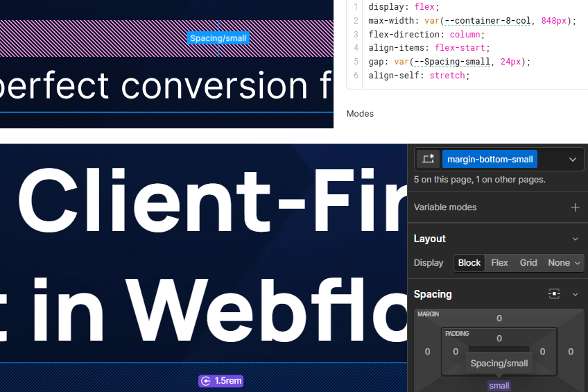
Task: Click the 'flex-direction: column' code line
Action: pos(426,35)
